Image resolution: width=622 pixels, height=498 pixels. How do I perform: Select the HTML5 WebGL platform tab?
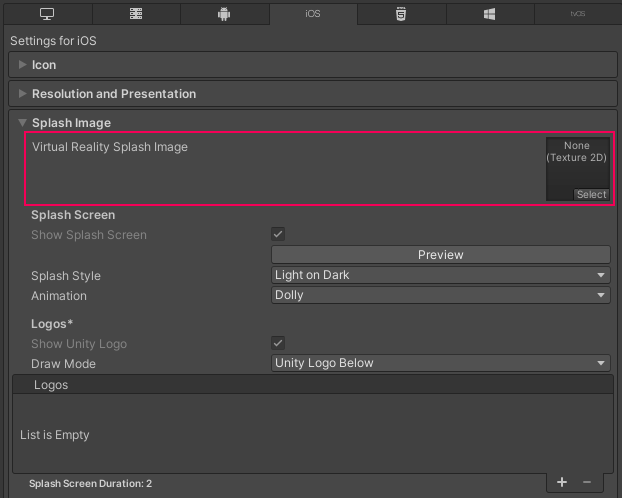(400, 14)
